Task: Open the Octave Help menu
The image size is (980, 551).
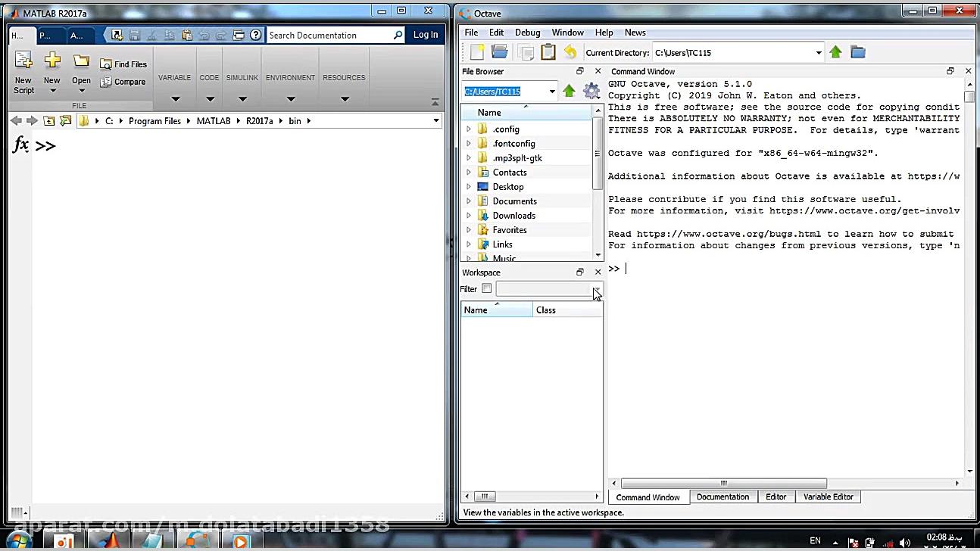Action: click(604, 33)
